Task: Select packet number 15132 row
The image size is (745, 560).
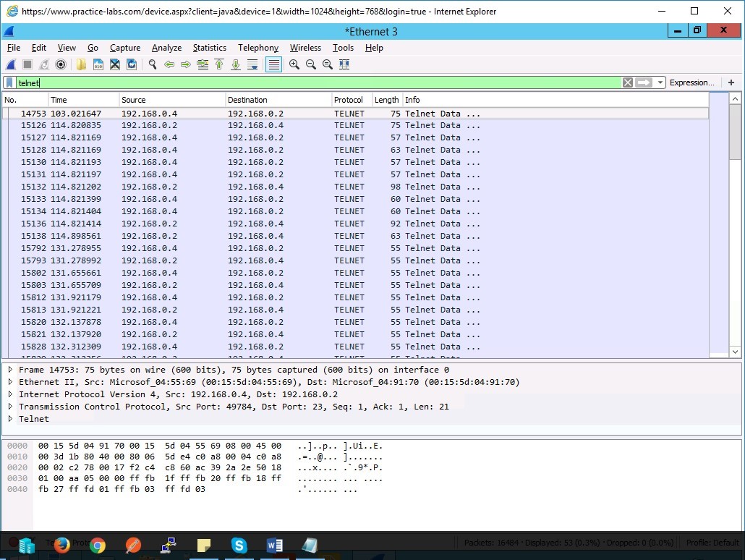Action: [355, 187]
